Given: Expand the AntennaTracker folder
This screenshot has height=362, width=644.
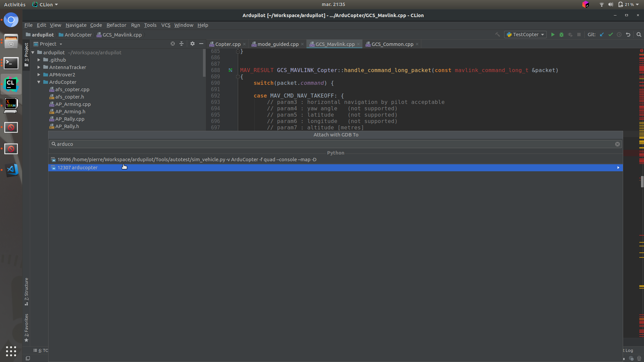Looking at the screenshot, I should (x=39, y=67).
